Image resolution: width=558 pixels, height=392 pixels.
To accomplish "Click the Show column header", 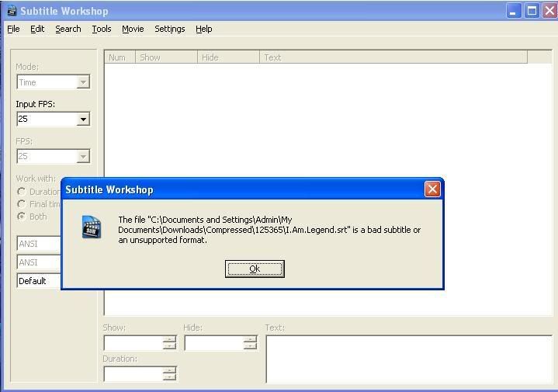I will tap(166, 57).
